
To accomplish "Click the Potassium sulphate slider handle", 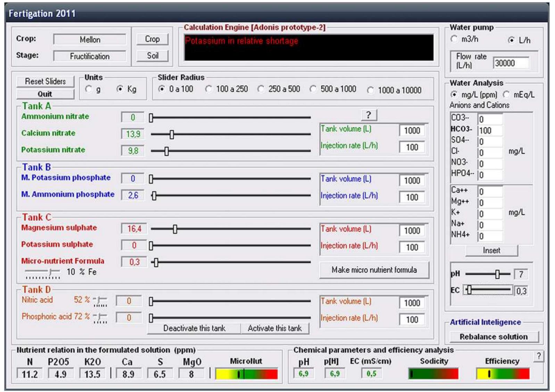I will coord(151,246).
